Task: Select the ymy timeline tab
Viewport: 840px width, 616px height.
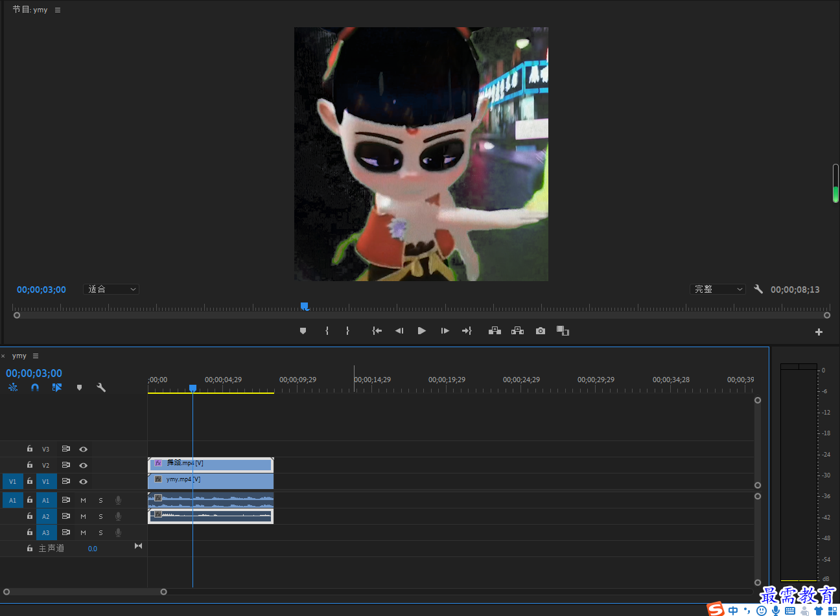Action: pos(19,356)
